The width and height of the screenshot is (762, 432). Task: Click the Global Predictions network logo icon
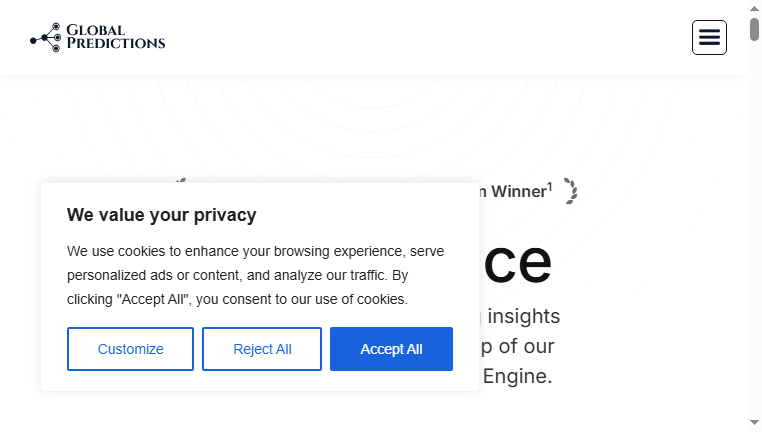click(x=46, y=37)
